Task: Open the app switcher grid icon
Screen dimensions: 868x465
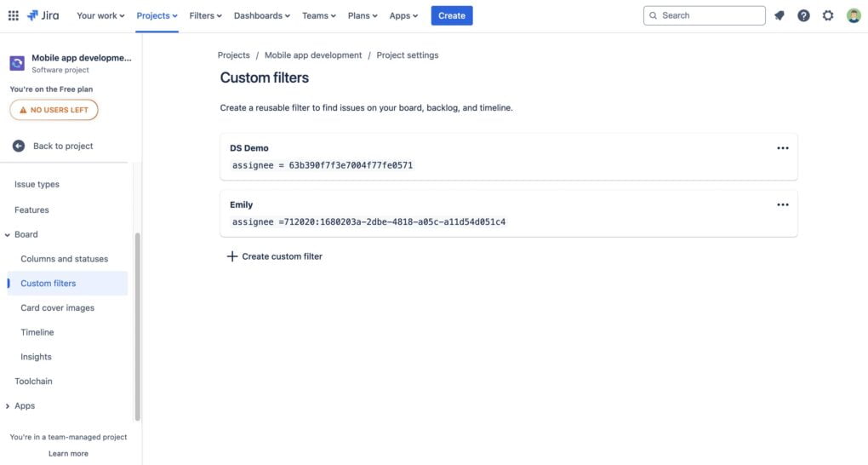Action: coord(14,15)
